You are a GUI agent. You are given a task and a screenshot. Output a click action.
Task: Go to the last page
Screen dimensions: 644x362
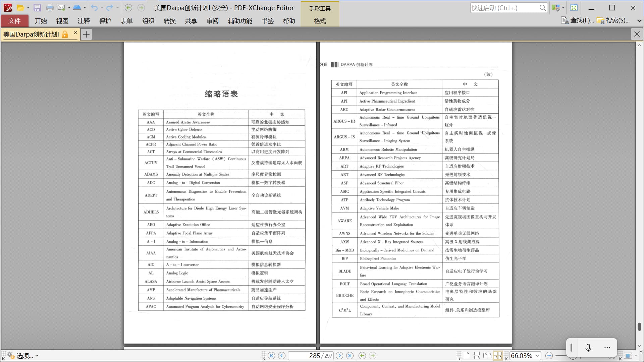point(350,356)
